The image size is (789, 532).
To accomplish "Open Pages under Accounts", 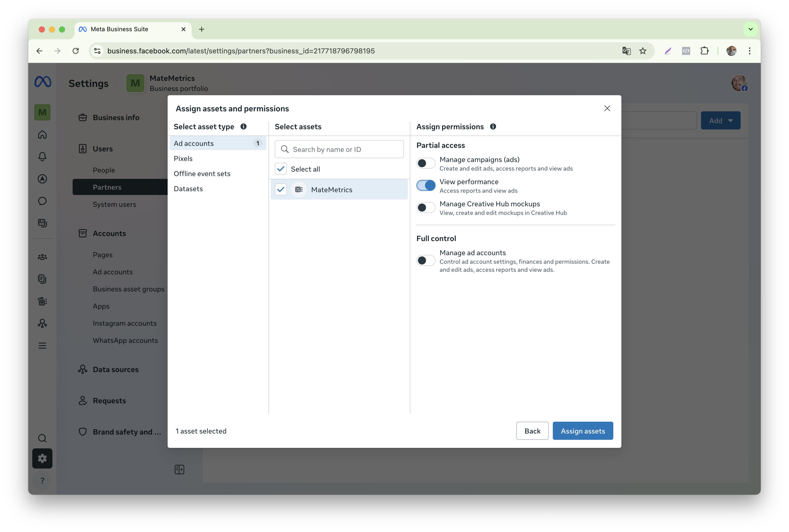I will pyautogui.click(x=103, y=255).
